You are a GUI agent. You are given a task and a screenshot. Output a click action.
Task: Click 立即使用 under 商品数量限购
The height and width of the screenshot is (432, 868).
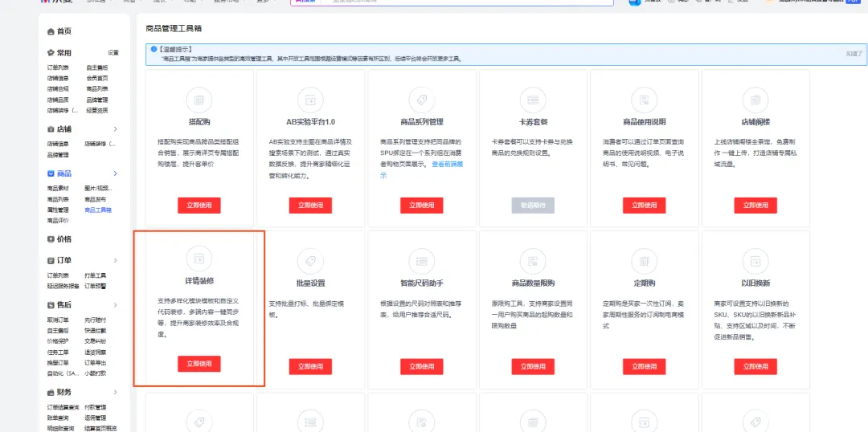click(533, 366)
